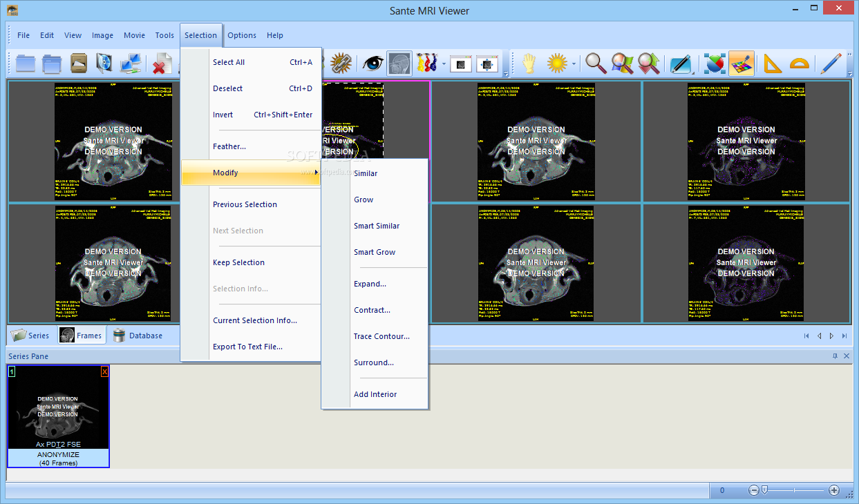Click the zoom in plus button
Image resolution: width=859 pixels, height=504 pixels.
point(834,490)
